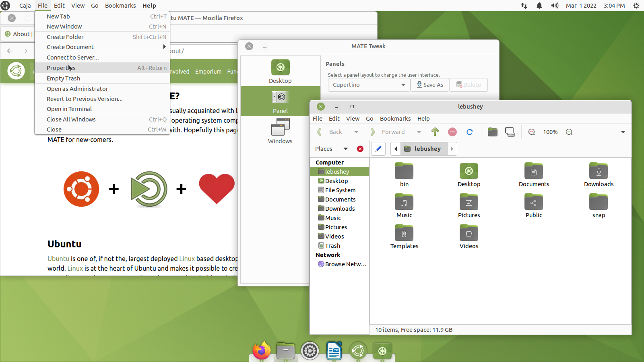The height and width of the screenshot is (362, 644).
Task: Open the Back history dropdown arrow
Action: [x=356, y=132]
